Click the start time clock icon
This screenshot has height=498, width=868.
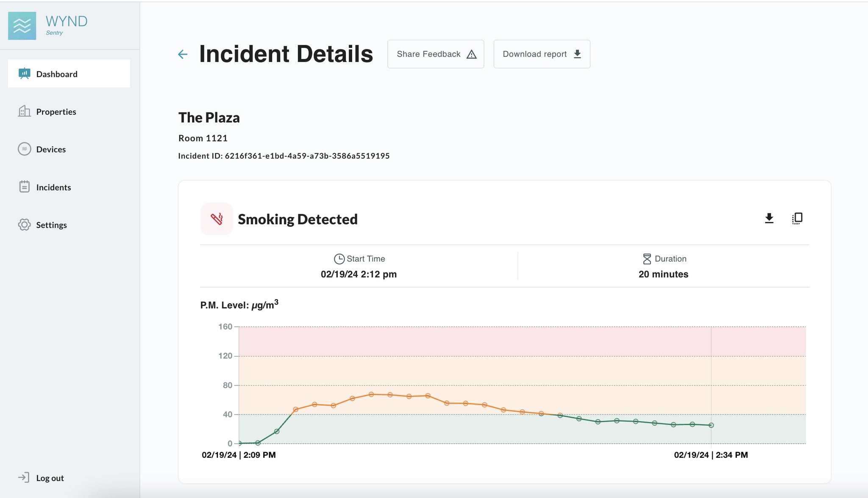tap(339, 258)
